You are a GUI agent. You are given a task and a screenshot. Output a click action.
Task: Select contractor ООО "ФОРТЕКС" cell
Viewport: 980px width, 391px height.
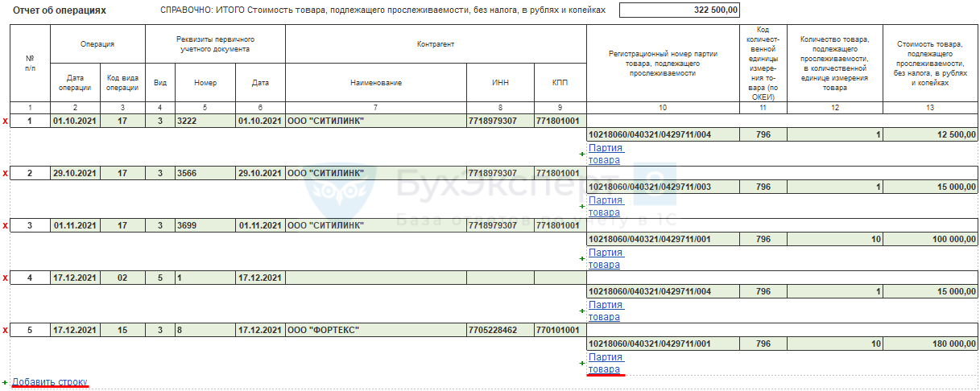pos(376,330)
